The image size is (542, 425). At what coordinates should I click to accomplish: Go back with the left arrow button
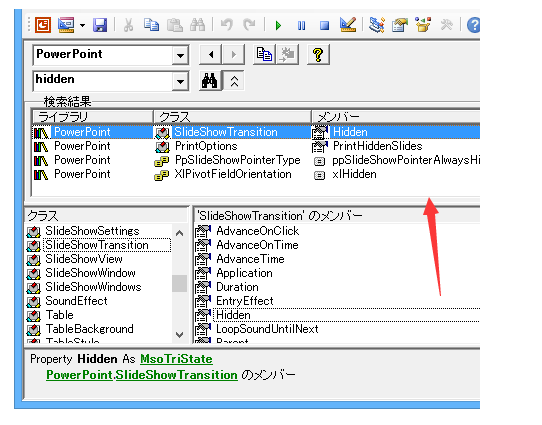tap(211, 55)
